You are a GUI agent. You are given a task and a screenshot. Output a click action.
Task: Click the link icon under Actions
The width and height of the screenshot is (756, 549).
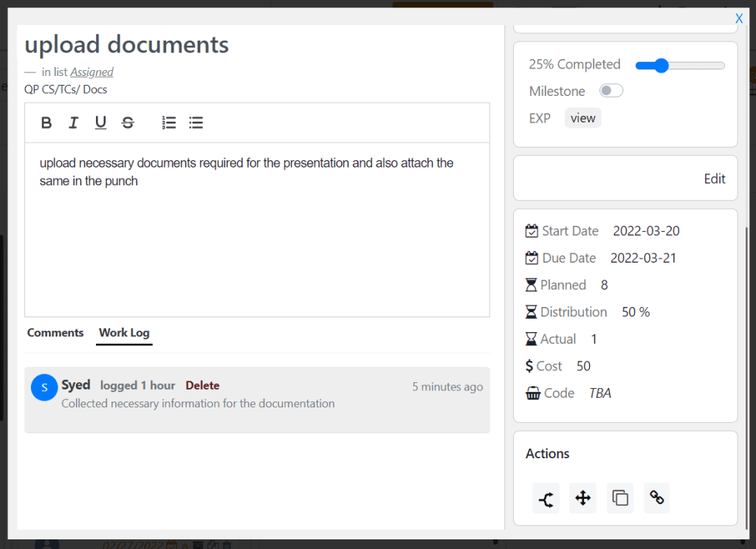656,498
